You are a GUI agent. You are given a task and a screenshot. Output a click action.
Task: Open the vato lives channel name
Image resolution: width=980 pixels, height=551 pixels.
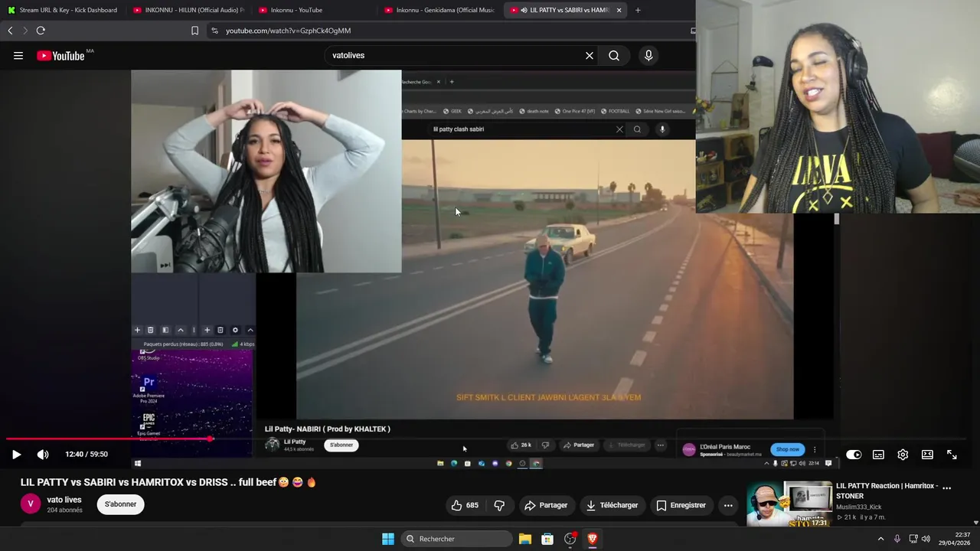pos(64,500)
